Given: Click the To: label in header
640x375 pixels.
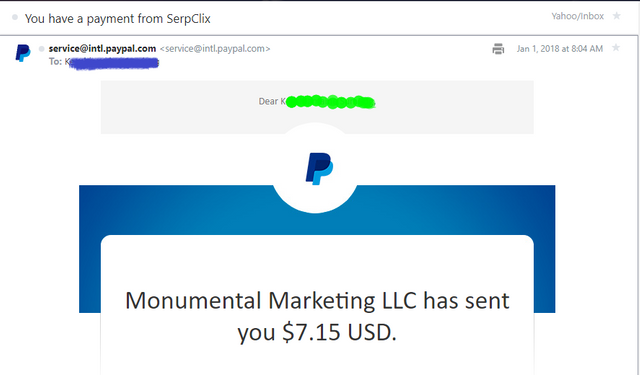Looking at the screenshot, I should coord(56,62).
